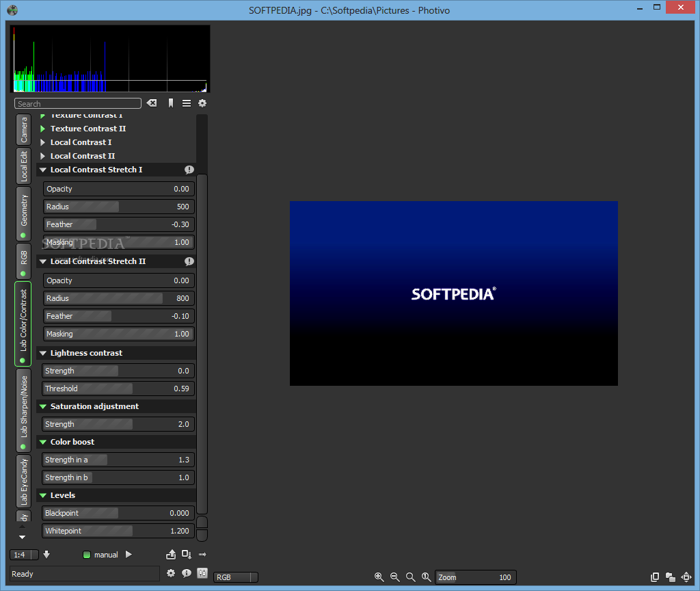Click the SOFTPEDIA image preview
Viewport: 700px width, 591px height.
(454, 293)
